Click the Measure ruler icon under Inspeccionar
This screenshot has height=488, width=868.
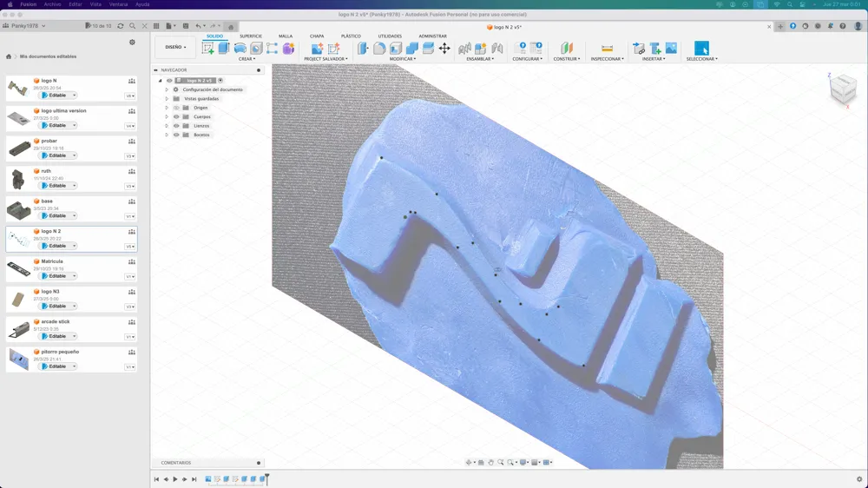(607, 49)
